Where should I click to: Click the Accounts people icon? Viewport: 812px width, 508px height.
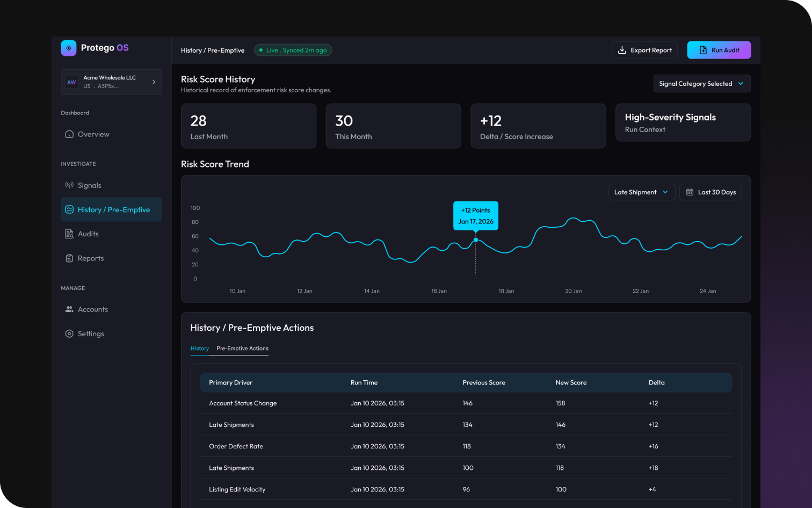(x=69, y=309)
